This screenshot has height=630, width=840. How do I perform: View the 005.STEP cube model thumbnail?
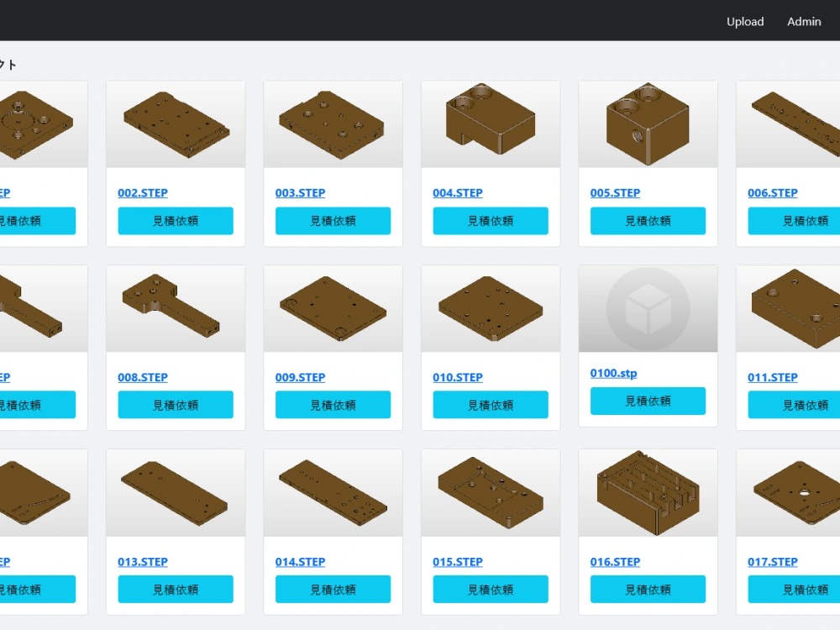(x=648, y=124)
